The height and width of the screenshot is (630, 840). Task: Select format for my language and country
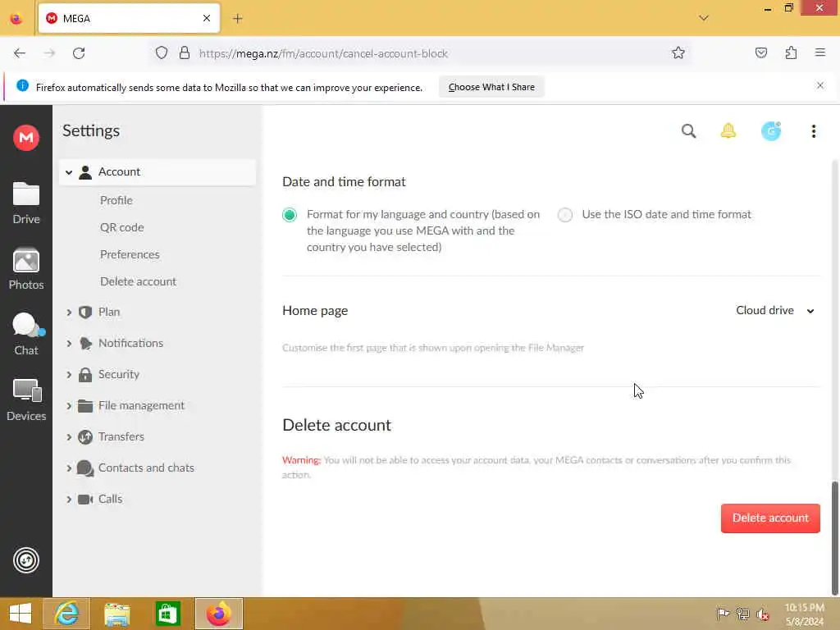pos(290,215)
